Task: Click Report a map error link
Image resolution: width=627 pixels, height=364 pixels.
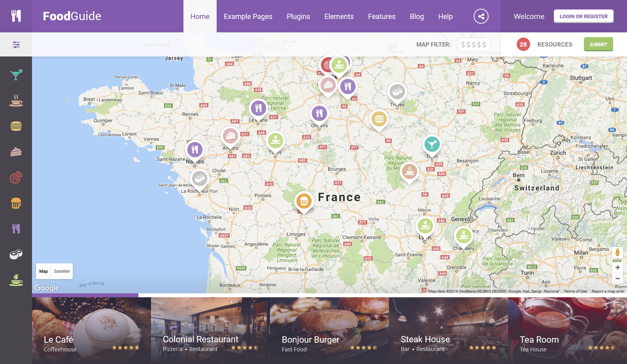Action: (x=608, y=291)
